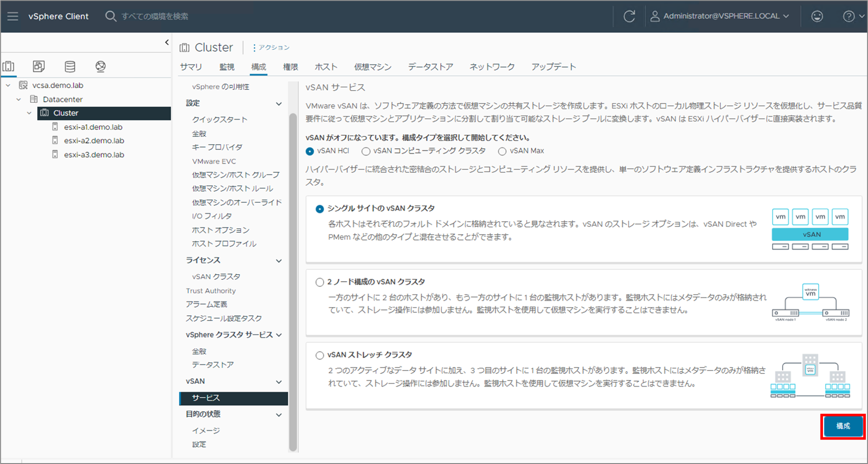Click the Cluster header icon
868x464 pixels.
(x=184, y=47)
